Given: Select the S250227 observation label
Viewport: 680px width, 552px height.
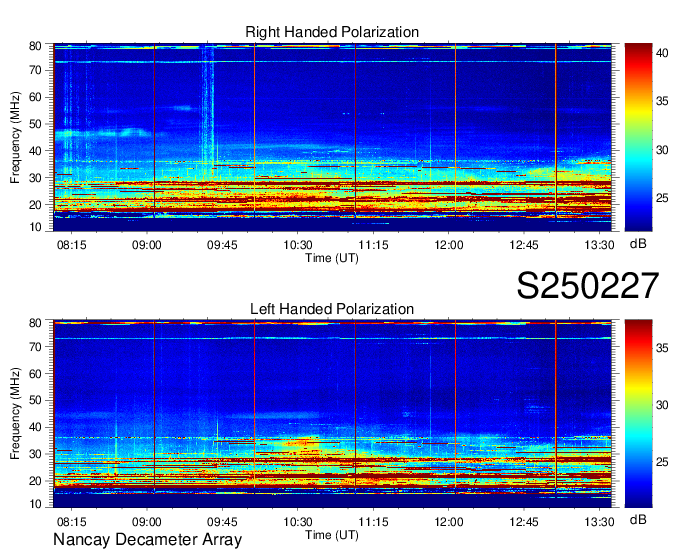Looking at the screenshot, I should (x=588, y=285).
